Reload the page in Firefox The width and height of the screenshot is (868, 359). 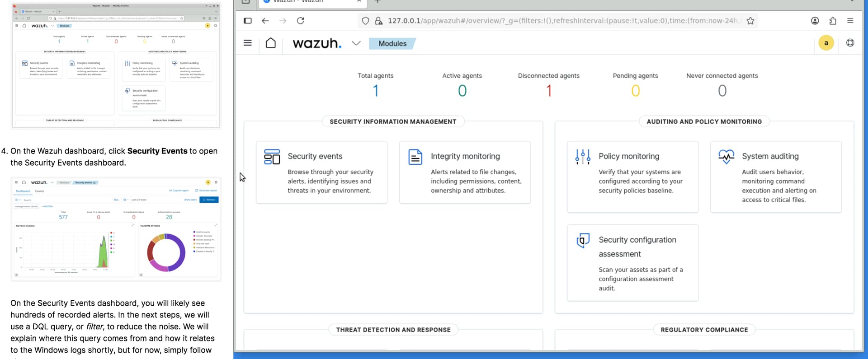click(x=300, y=21)
